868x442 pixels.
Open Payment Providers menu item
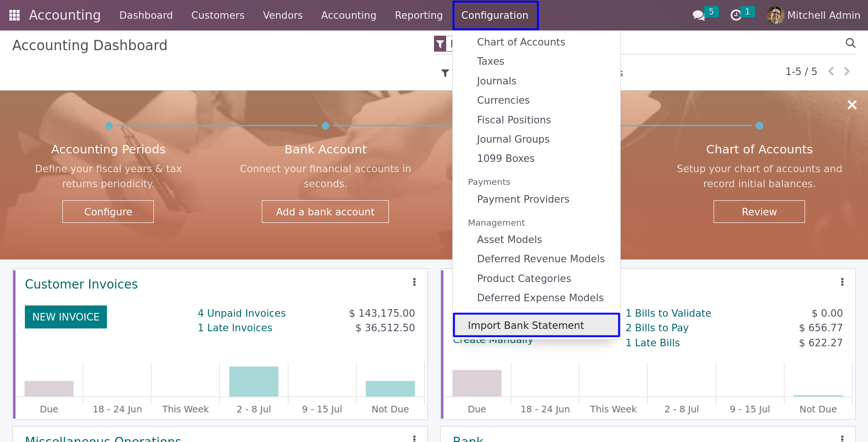(x=523, y=199)
